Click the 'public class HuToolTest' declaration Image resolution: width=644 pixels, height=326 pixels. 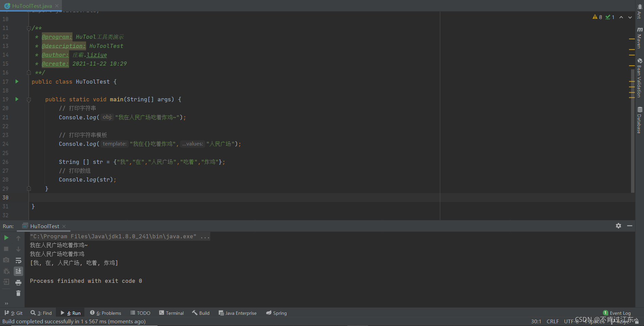click(x=74, y=82)
